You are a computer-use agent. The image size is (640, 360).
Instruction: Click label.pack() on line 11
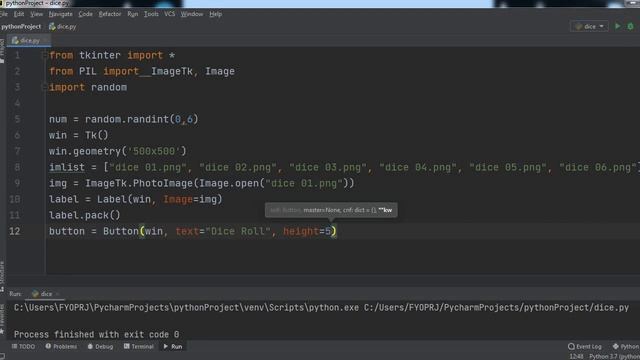[x=84, y=215]
